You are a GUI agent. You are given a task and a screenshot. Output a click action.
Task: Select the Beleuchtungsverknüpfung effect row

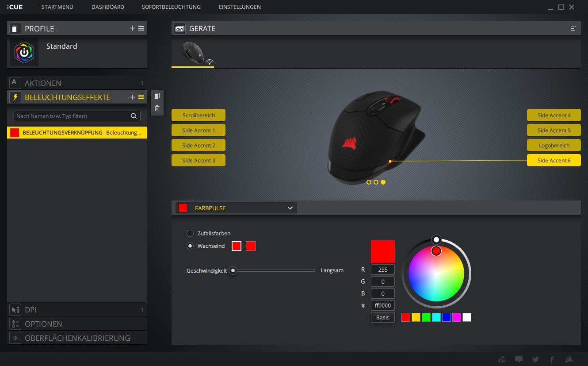tap(77, 133)
